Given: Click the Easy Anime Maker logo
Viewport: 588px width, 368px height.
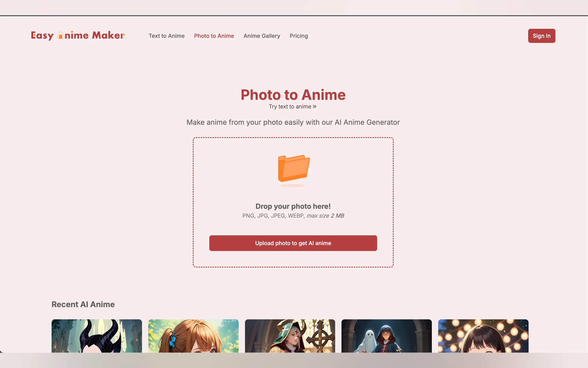Looking at the screenshot, I should coord(78,35).
